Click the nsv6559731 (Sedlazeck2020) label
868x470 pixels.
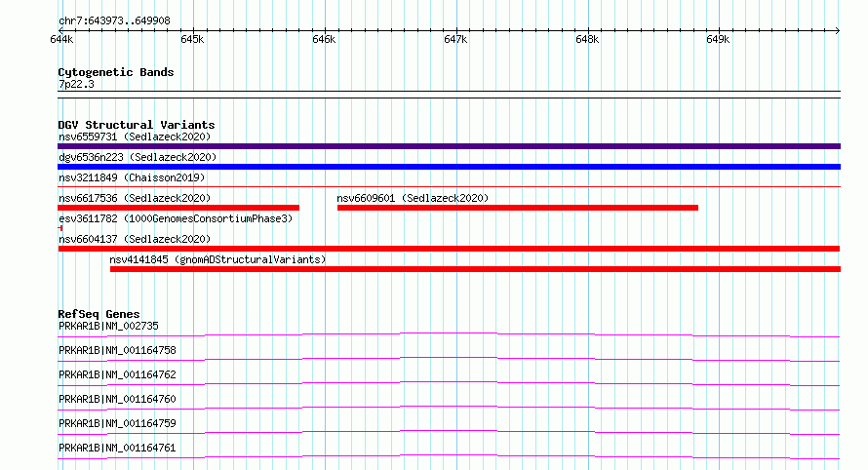tap(135, 137)
